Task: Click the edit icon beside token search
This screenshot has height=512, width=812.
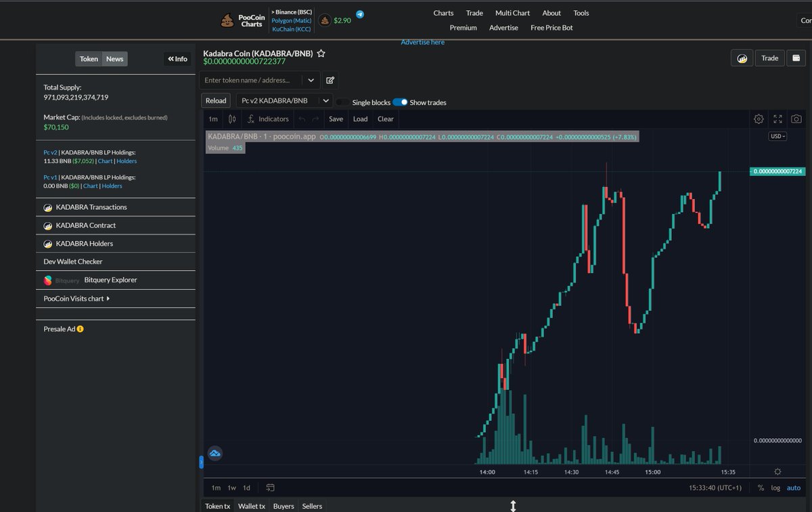Action: click(330, 80)
